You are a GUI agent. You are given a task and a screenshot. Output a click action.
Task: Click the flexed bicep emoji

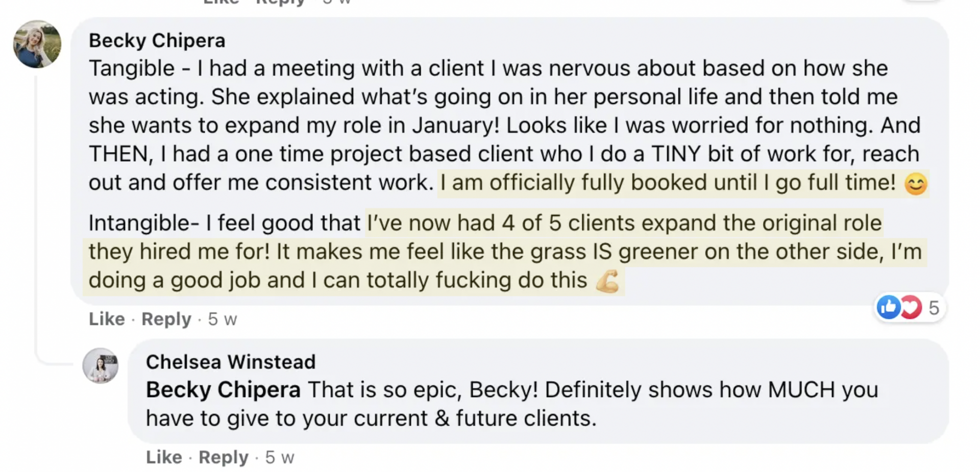[x=607, y=281]
